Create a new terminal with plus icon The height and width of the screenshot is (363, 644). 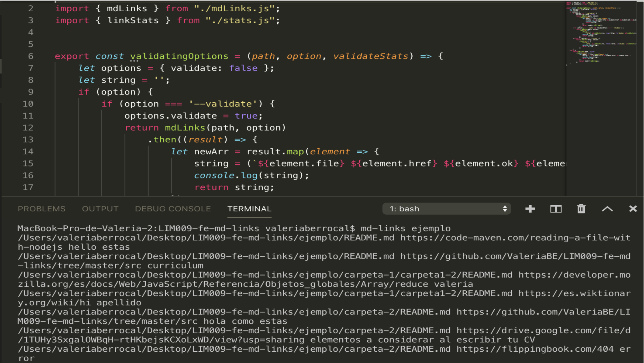coord(530,209)
